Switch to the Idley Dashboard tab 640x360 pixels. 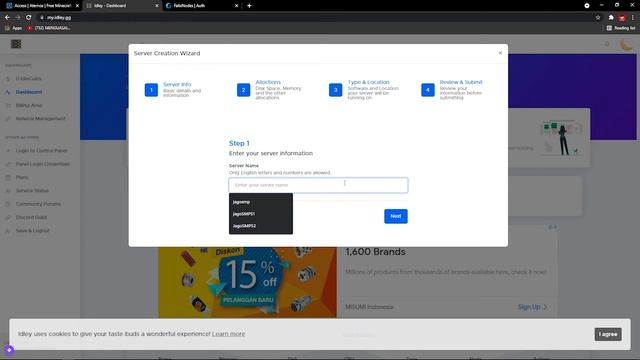[x=122, y=6]
